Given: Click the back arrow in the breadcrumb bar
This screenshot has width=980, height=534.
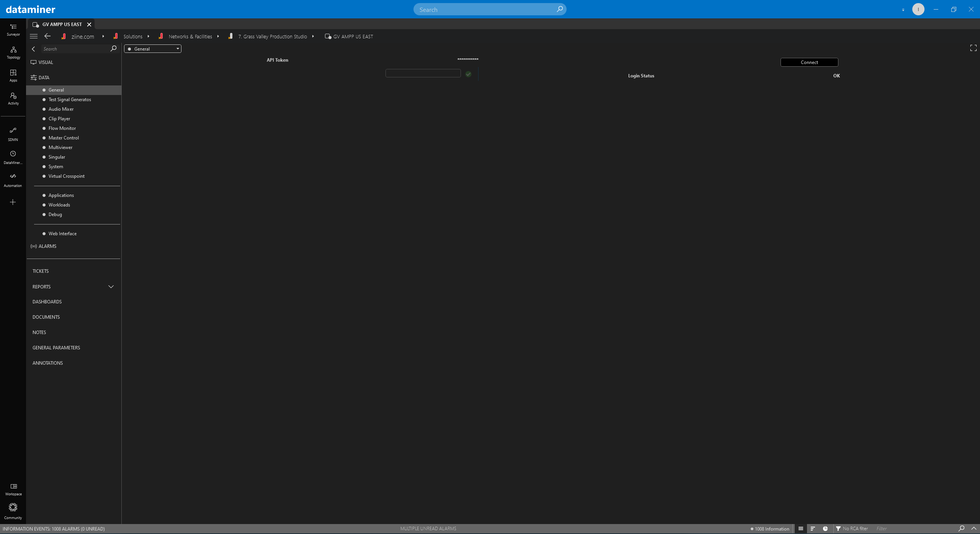Looking at the screenshot, I should [x=47, y=36].
